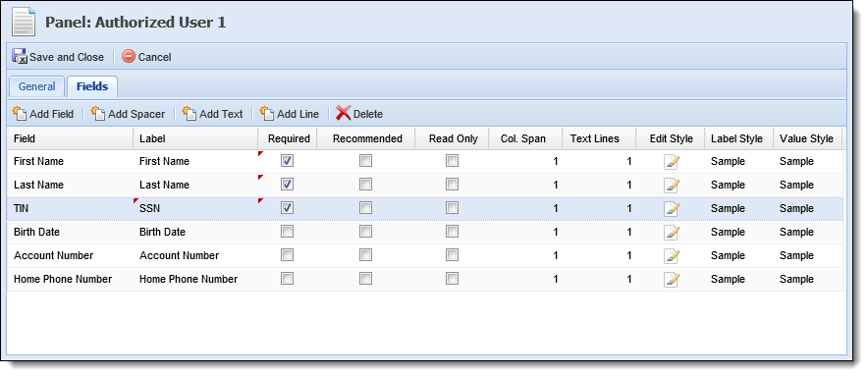868x376 pixels.
Task: Click the Col. Span column header
Action: pos(525,138)
